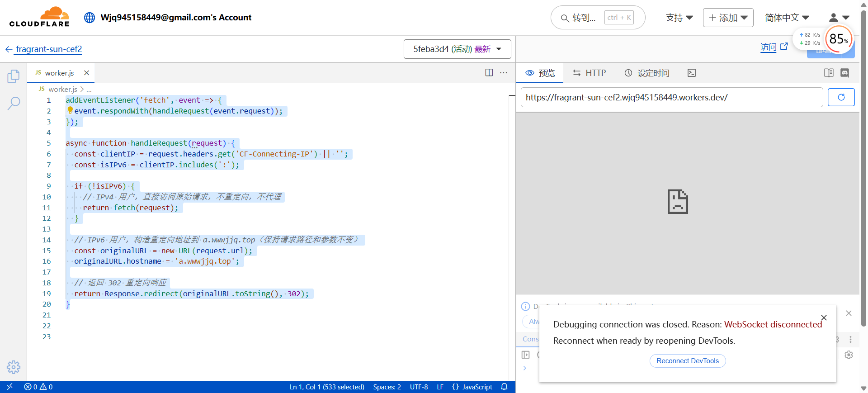The width and height of the screenshot is (868, 393).
Task: Open the documentation book icon
Action: pos(829,73)
